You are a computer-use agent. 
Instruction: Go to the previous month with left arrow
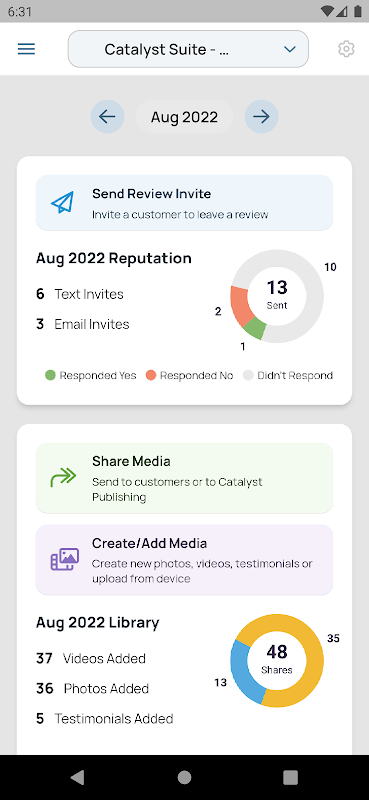pyautogui.click(x=107, y=117)
